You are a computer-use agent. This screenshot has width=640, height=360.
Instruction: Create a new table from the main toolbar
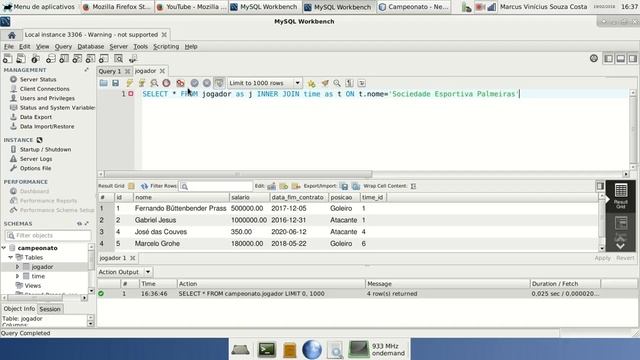coord(64,59)
